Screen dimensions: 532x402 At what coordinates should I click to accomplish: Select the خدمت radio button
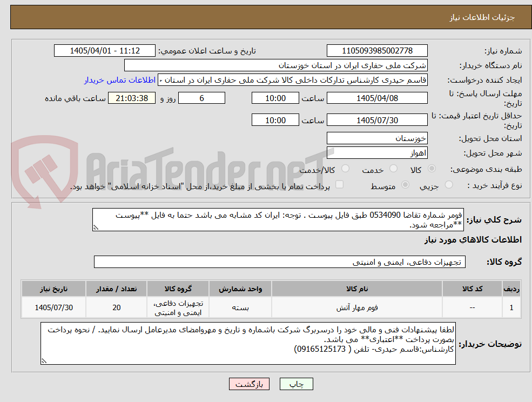tap(393, 169)
